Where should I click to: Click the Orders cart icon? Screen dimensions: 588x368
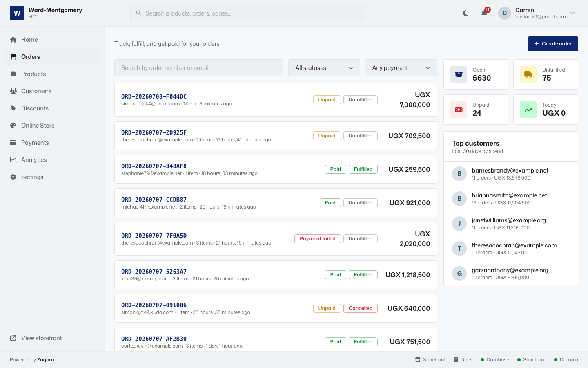click(13, 57)
